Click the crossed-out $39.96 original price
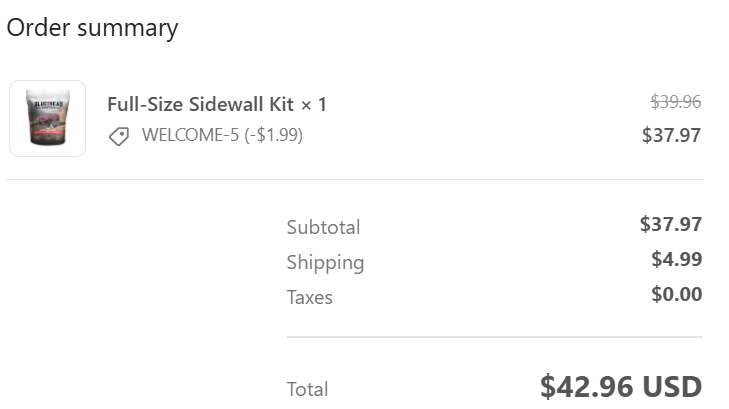This screenshot has height=409, width=729. click(x=675, y=101)
